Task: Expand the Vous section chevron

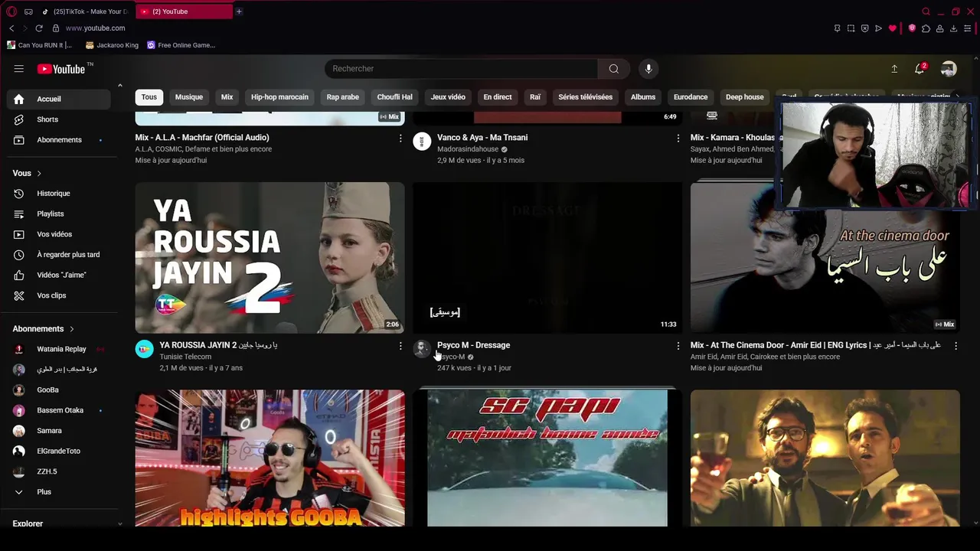Action: point(39,174)
